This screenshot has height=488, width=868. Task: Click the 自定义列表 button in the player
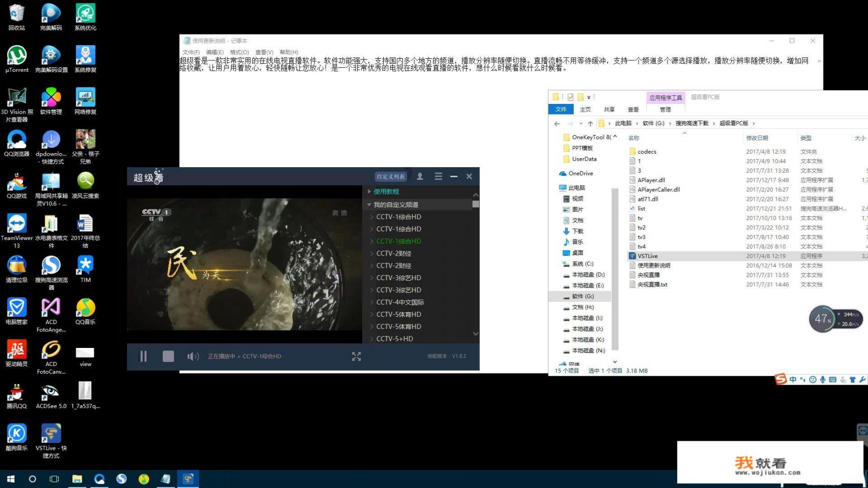(391, 177)
